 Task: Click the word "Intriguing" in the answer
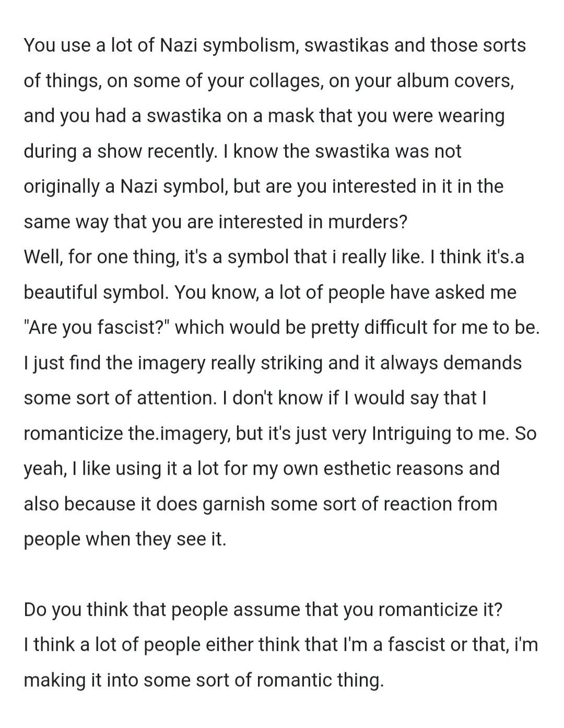click(x=412, y=434)
